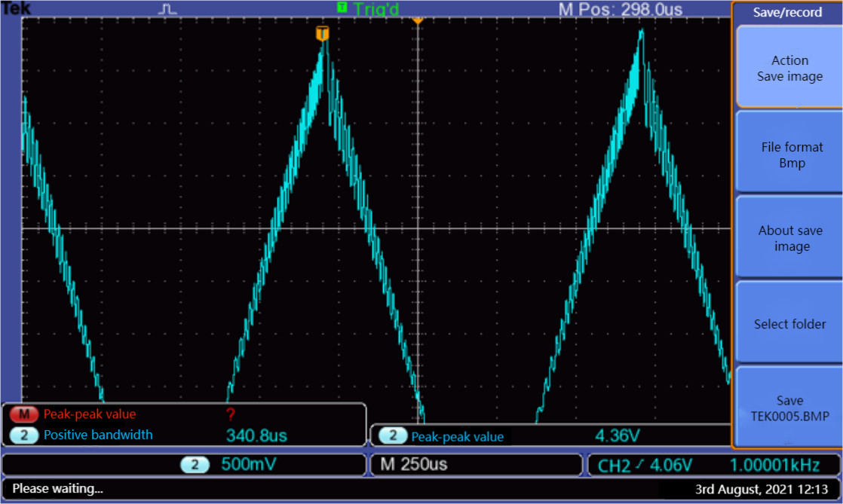
Task: Click channel 2 badge next to 4.36V measurement
Action: coord(392,436)
